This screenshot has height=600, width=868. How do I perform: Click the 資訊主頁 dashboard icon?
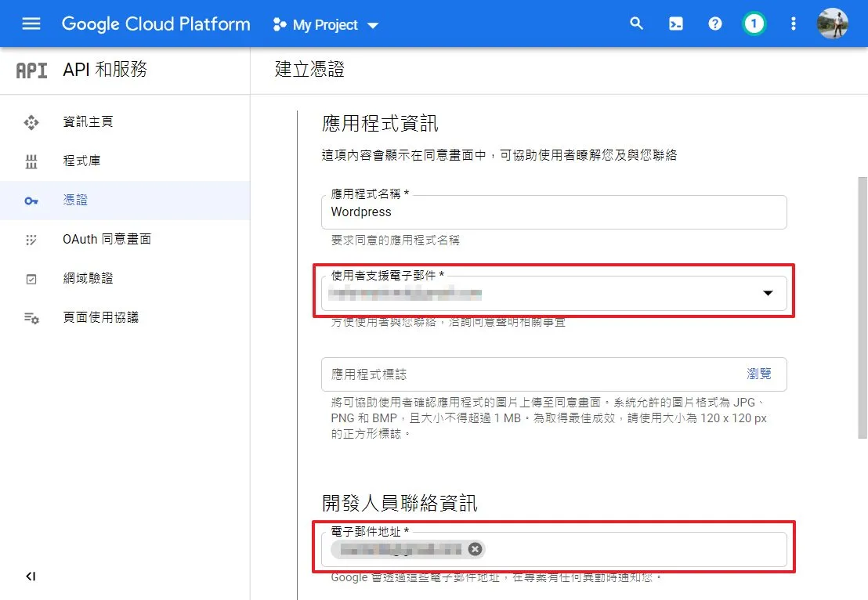coord(31,121)
